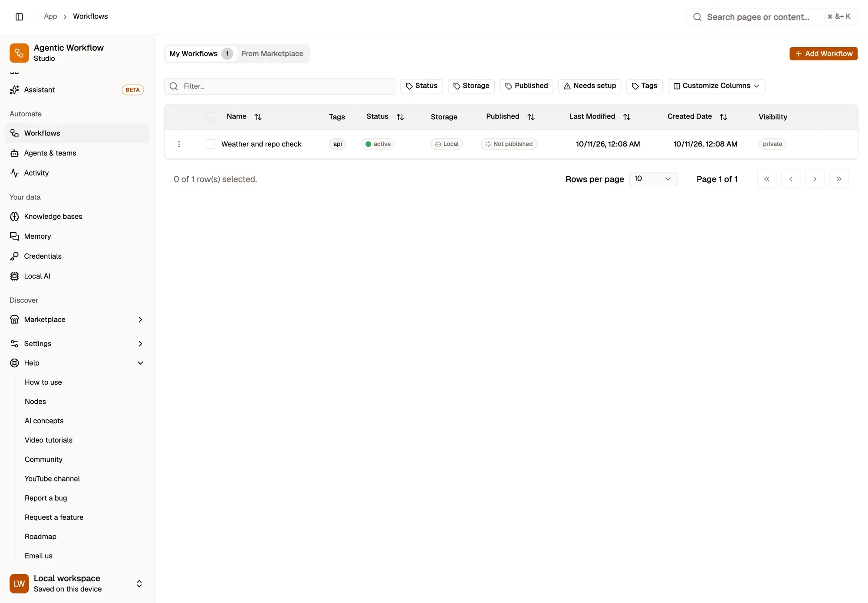
Task: Click the Marketplace store icon
Action: coord(14,320)
